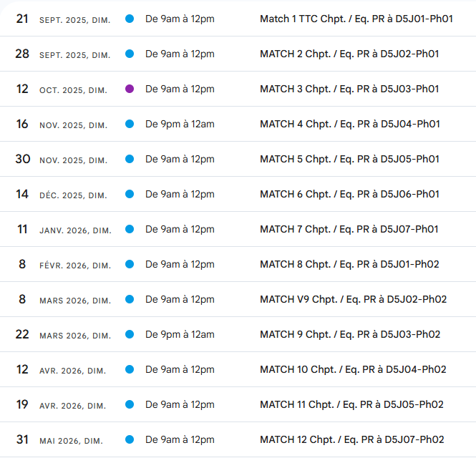Open MATCH 3 Chpt. D5J03-Ph01 event
The image size is (476, 458).
coord(349,89)
